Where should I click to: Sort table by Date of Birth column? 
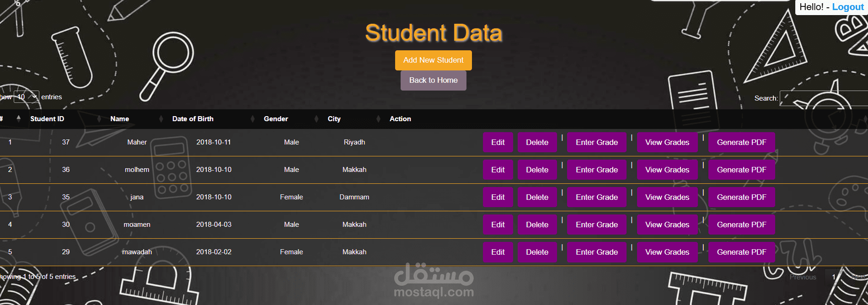click(213, 119)
